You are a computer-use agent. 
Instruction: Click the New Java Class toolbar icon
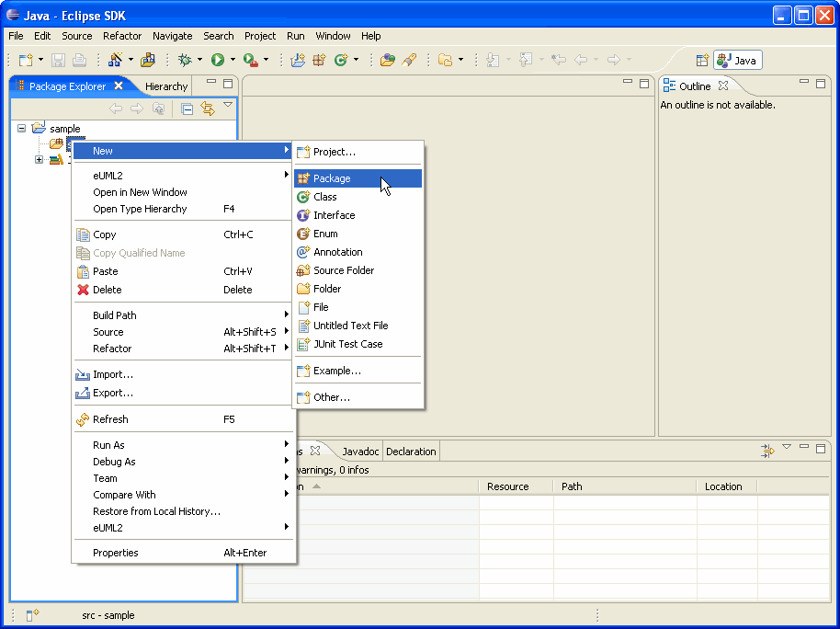341,60
